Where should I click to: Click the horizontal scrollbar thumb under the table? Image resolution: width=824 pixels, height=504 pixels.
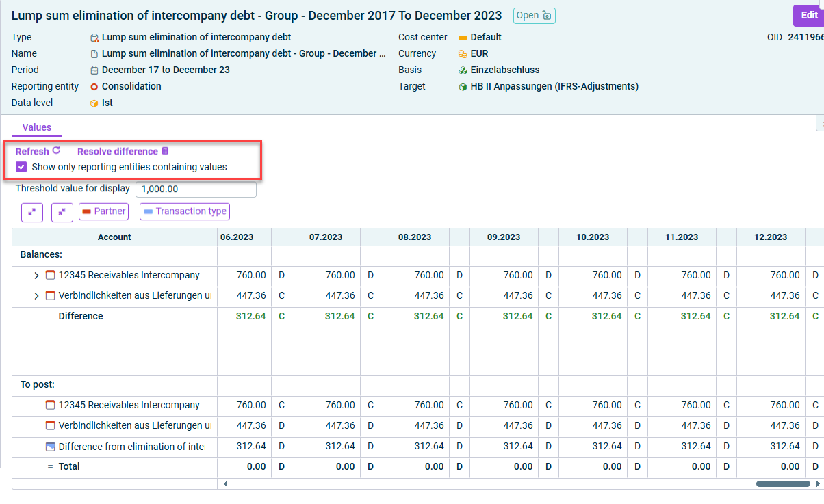(783, 483)
